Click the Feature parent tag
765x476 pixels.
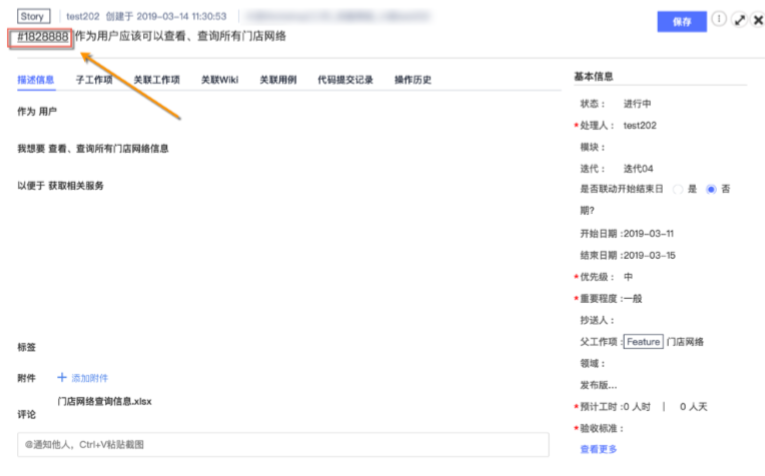pos(644,342)
